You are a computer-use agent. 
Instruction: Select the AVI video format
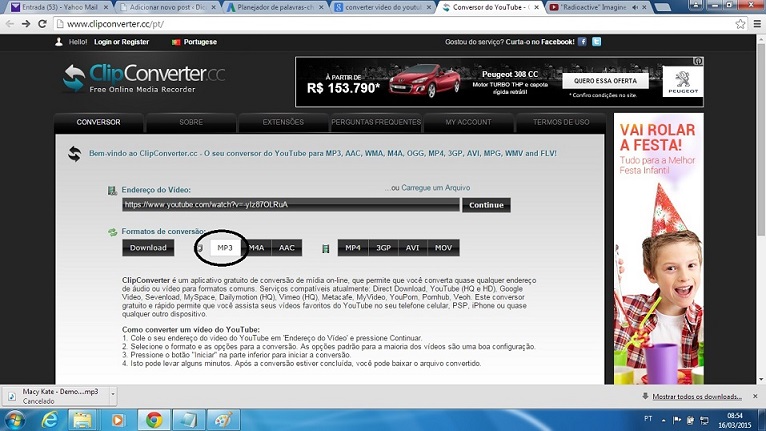tap(412, 248)
